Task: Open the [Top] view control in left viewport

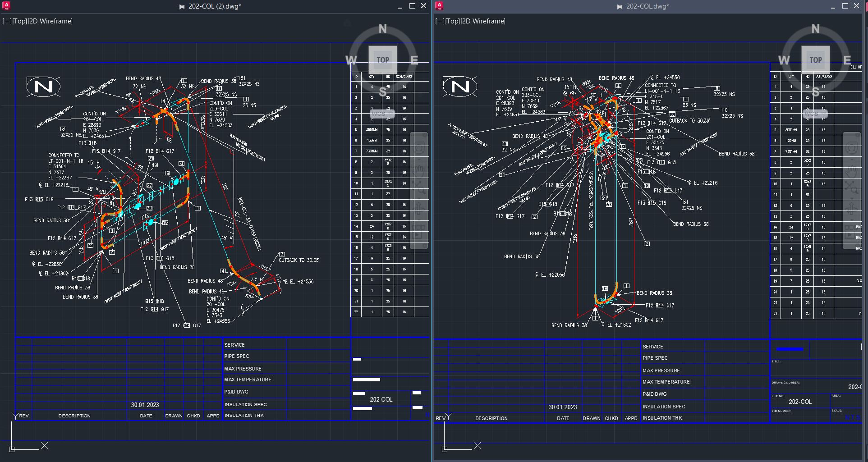Action: click(20, 21)
